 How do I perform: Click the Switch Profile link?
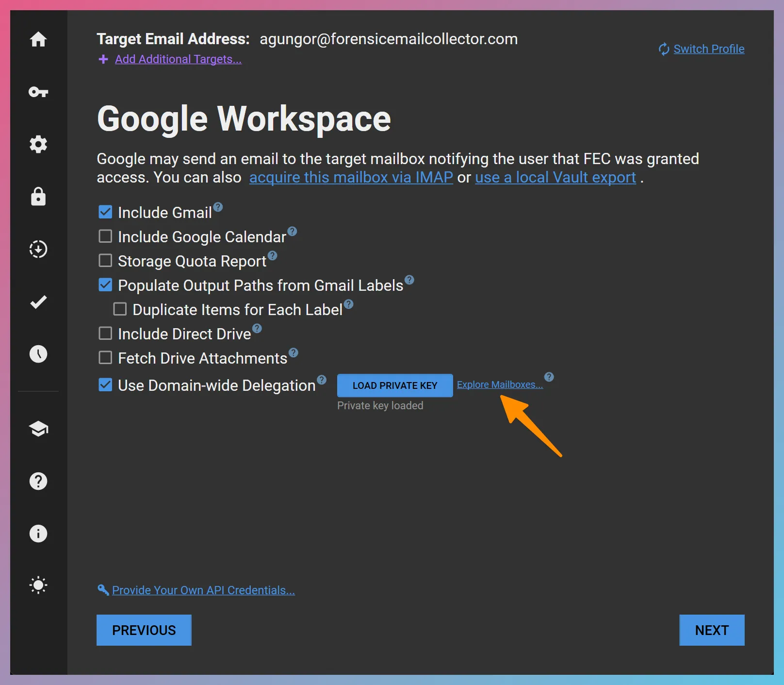(709, 49)
